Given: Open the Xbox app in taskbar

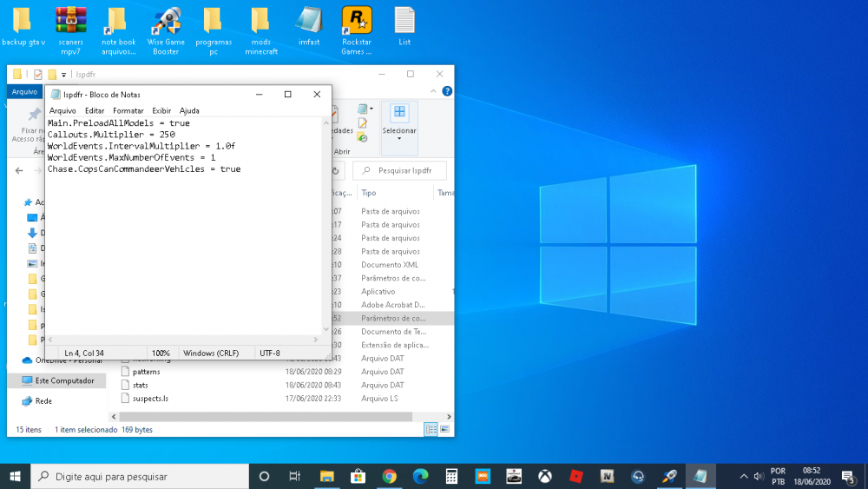Looking at the screenshot, I should click(x=545, y=476).
